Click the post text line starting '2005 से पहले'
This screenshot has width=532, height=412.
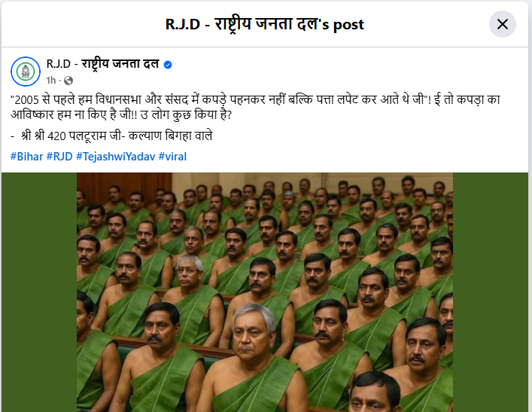255,99
